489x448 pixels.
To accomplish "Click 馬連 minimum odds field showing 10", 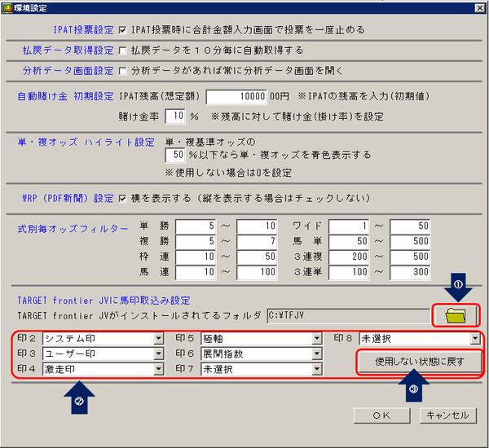I will point(196,272).
